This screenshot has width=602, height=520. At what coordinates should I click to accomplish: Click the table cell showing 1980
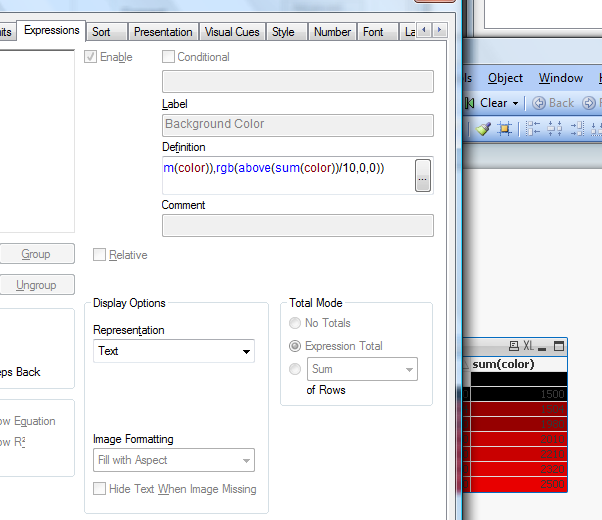pos(519,424)
